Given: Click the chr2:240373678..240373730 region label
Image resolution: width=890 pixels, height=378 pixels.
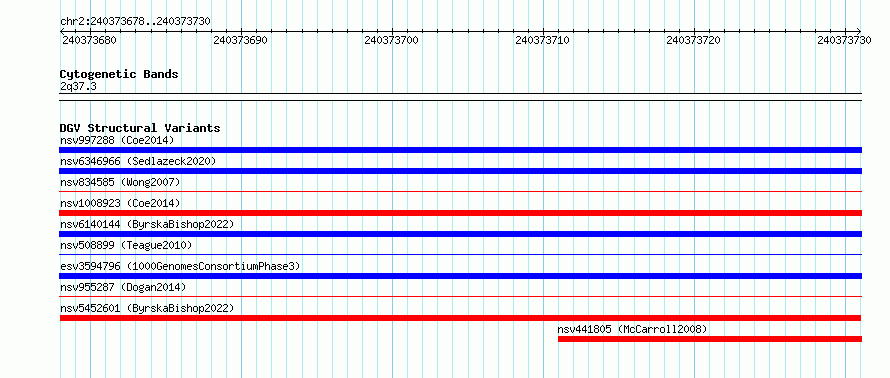Looking at the screenshot, I should click(135, 22).
